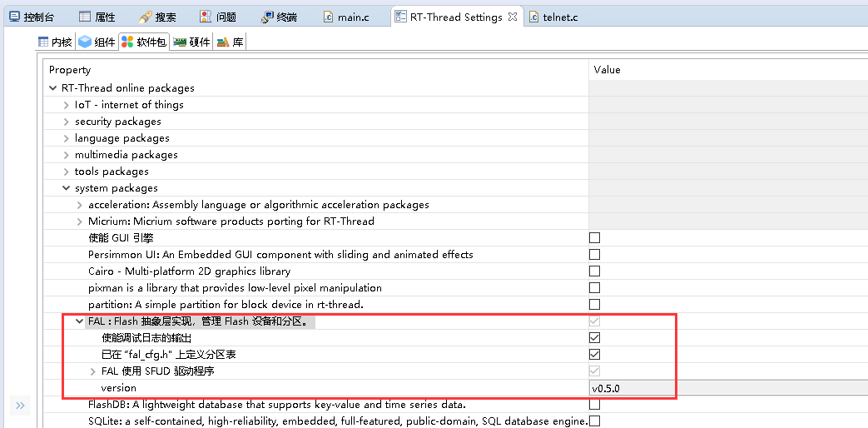The width and height of the screenshot is (868, 428).
Task: Enable the 使能 GUI 引擎 checkbox
Action: pos(594,238)
